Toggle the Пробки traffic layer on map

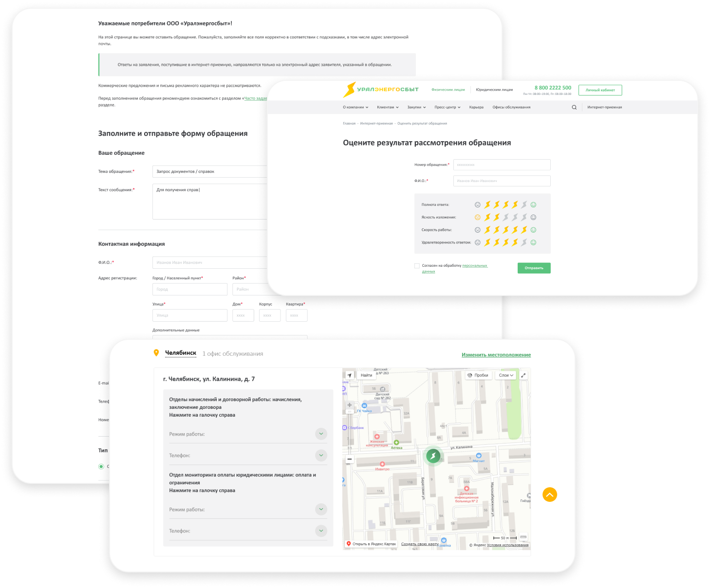[x=478, y=375]
